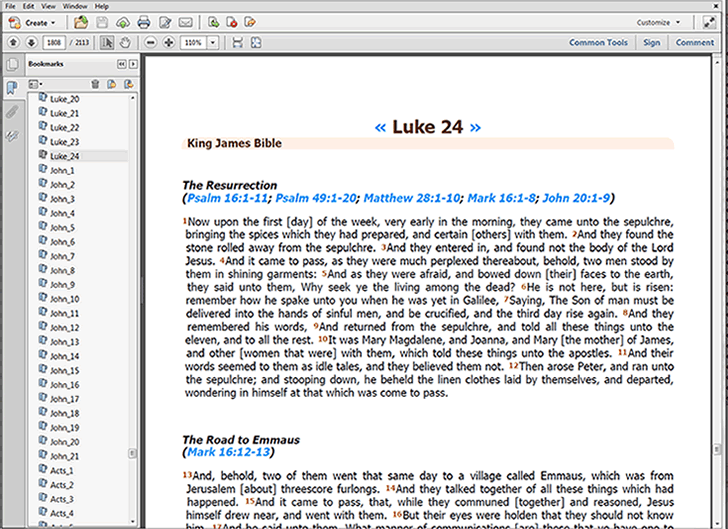Send file by email envelope icon

click(x=186, y=22)
